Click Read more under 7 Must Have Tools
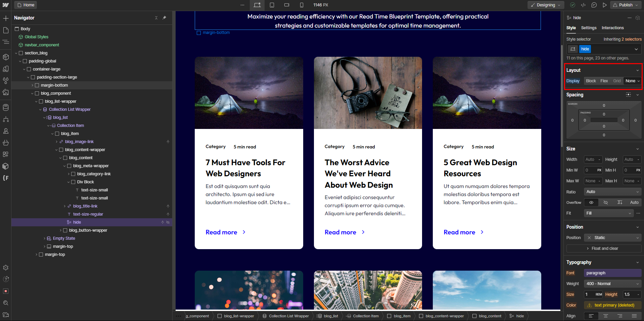 [226, 232]
